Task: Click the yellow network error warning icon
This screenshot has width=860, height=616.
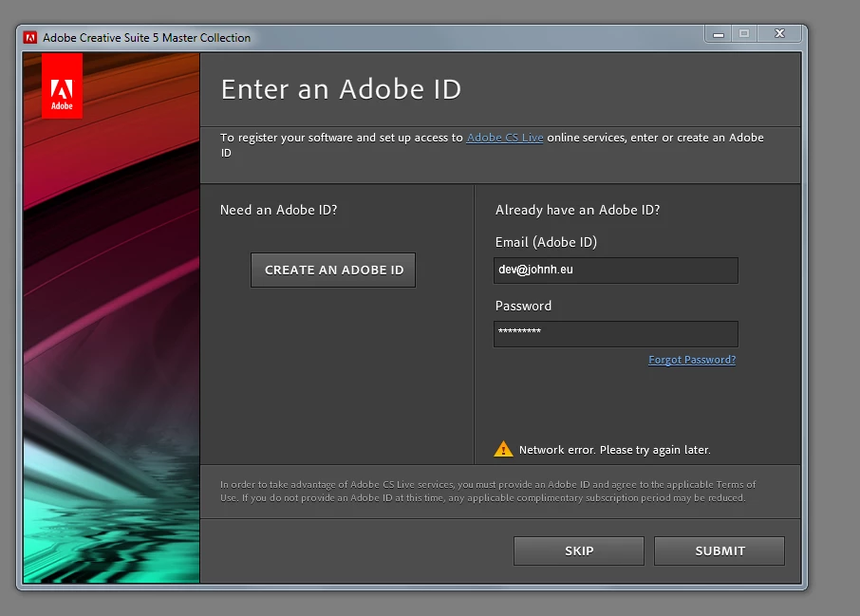Action: (503, 449)
